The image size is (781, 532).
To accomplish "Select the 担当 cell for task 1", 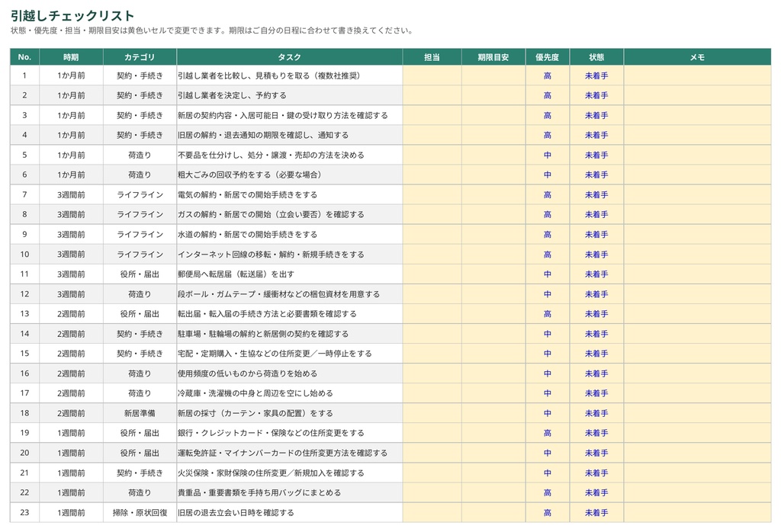I will [432, 75].
